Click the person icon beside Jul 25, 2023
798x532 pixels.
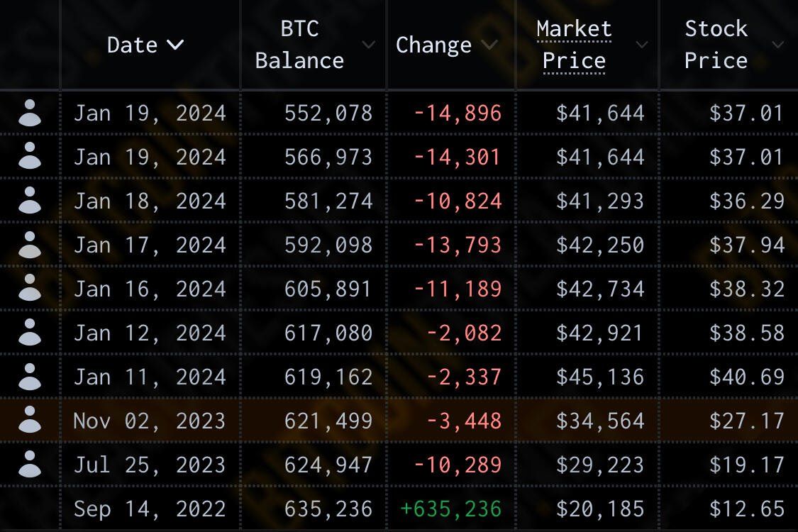click(30, 465)
